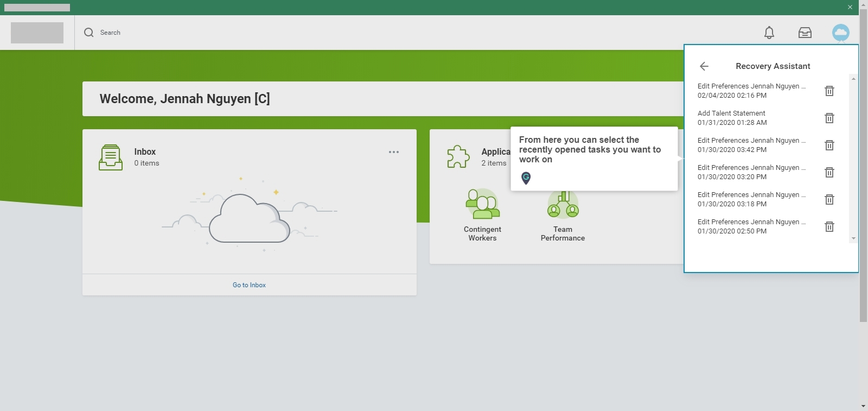This screenshot has width=868, height=411.
Task: Click the Go to Inbox link
Action: pyautogui.click(x=249, y=285)
